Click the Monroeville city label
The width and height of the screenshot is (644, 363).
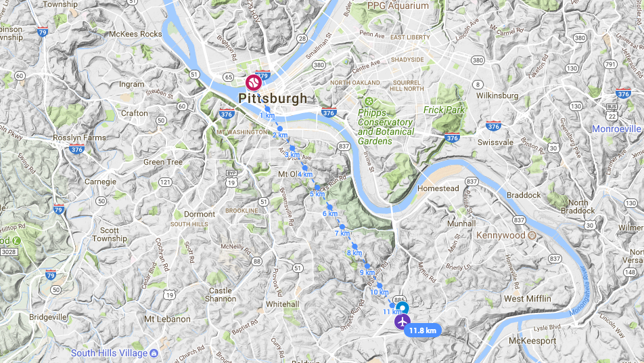pyautogui.click(x=616, y=129)
